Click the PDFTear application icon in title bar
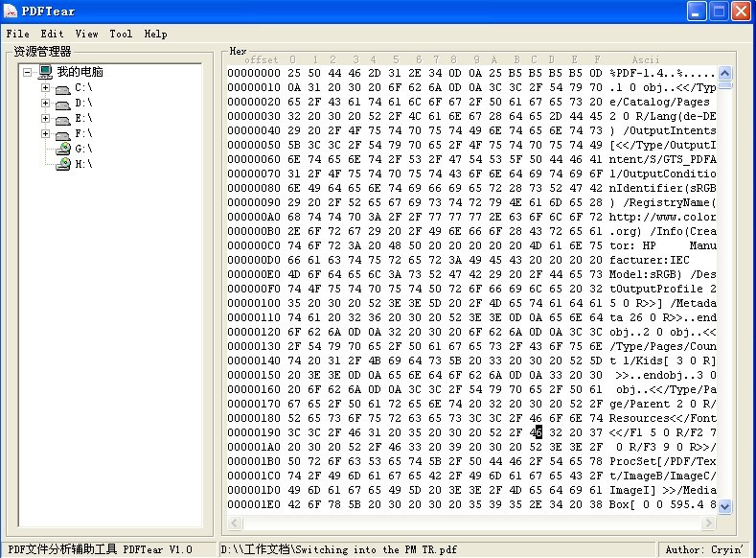 pos(11,12)
